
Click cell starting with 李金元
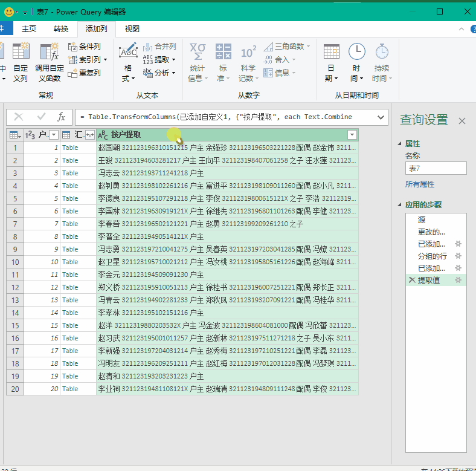pyautogui.click(x=227, y=274)
